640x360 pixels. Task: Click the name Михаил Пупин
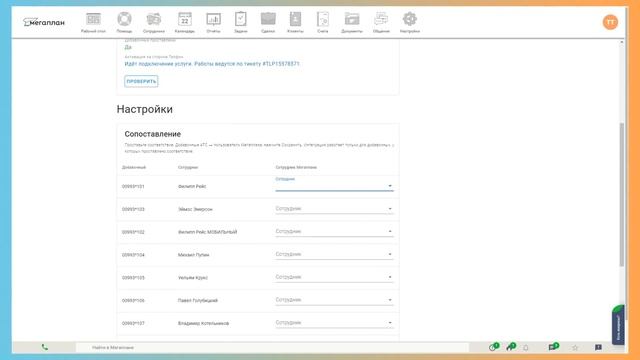(193, 255)
